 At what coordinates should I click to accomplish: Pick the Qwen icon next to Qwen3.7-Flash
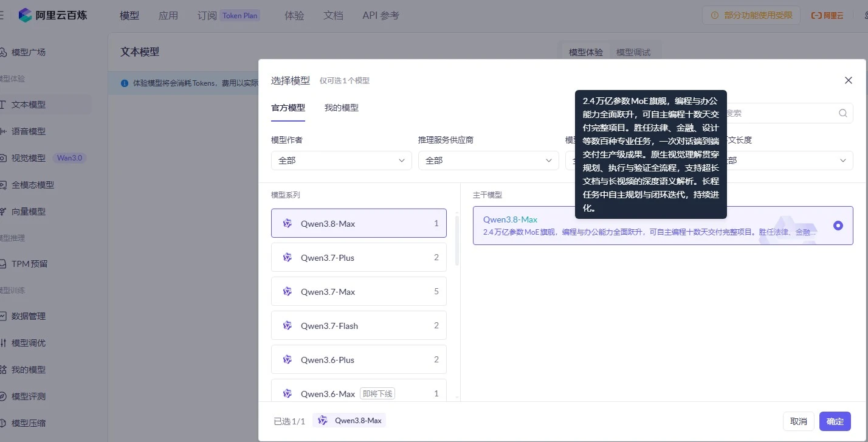[288, 325]
